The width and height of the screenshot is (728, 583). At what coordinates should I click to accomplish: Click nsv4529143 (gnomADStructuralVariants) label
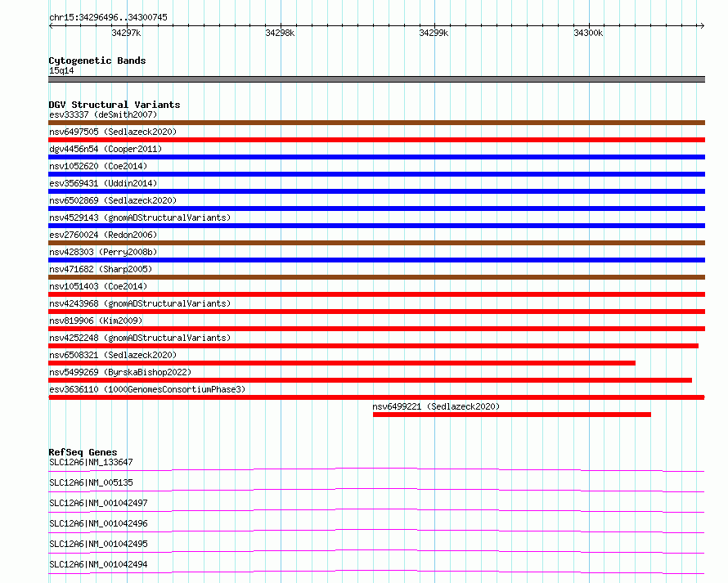(140, 218)
